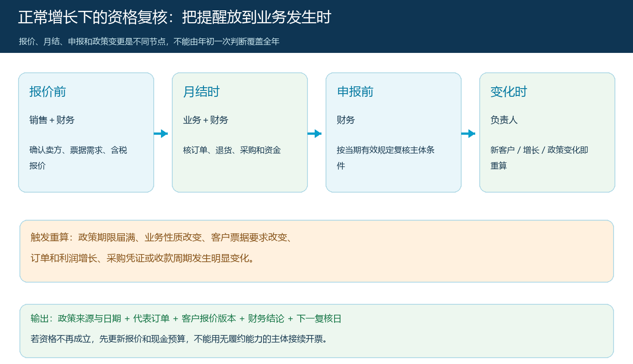Select the 申报前 card heading
633x364 pixels.
click(x=355, y=92)
